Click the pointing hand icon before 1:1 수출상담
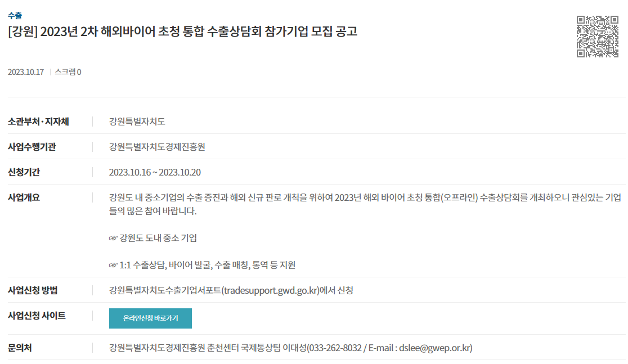Viewport: 628px width, 364px height. coord(113,265)
